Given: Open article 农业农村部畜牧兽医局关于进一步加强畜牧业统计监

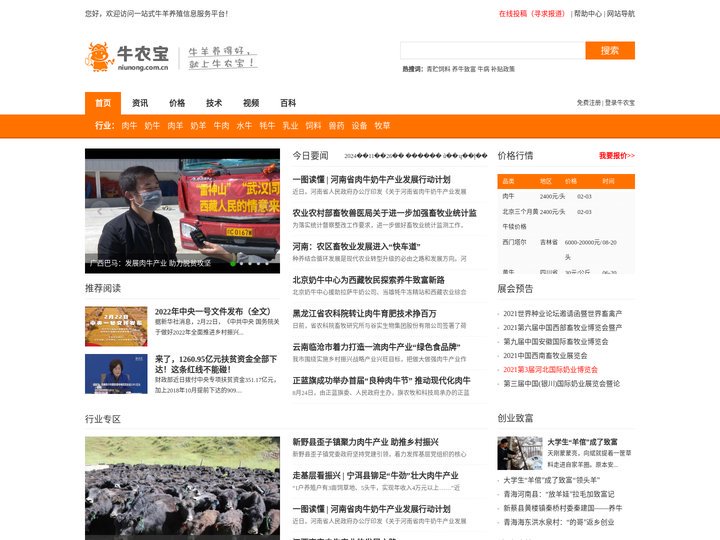Looking at the screenshot, I should (x=384, y=213).
